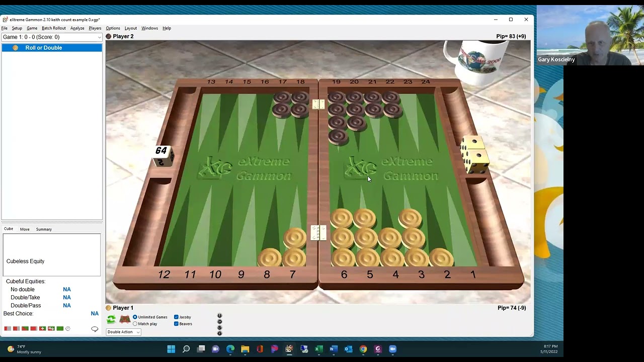This screenshot has height=362, width=644.
Task: Open Teams Chat from taskbar
Action: click(x=215, y=349)
